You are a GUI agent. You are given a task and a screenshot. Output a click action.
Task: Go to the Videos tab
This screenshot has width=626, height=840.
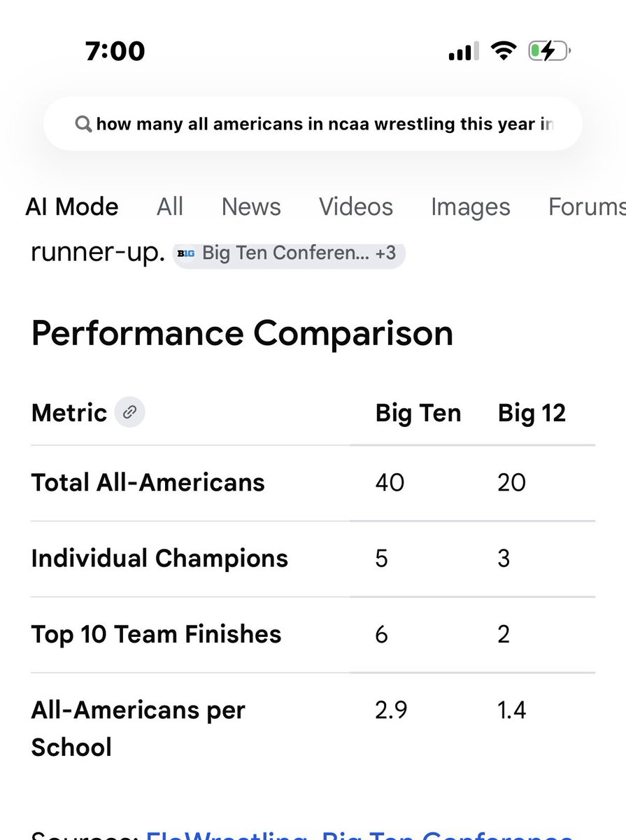pyautogui.click(x=356, y=207)
